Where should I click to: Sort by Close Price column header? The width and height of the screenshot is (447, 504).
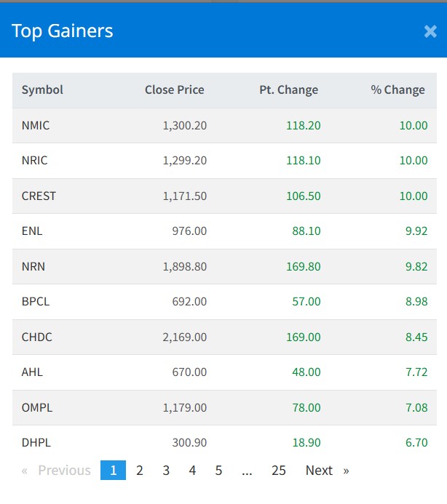tap(175, 90)
